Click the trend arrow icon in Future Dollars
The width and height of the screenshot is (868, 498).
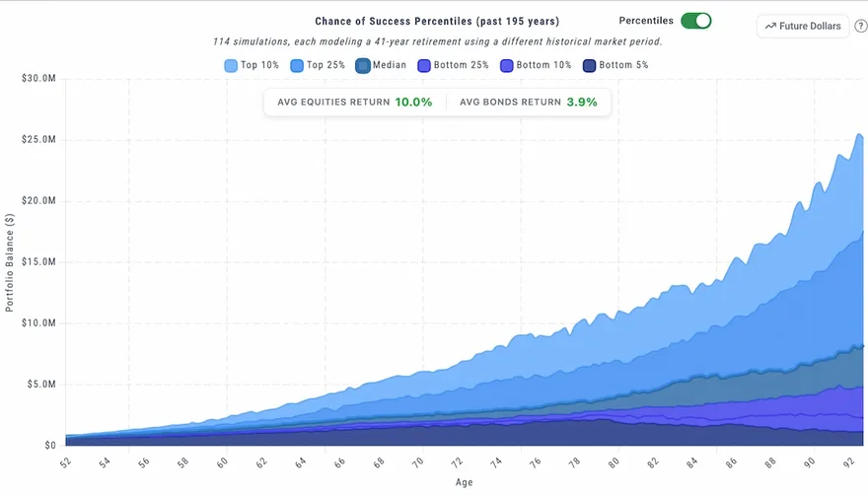point(770,26)
